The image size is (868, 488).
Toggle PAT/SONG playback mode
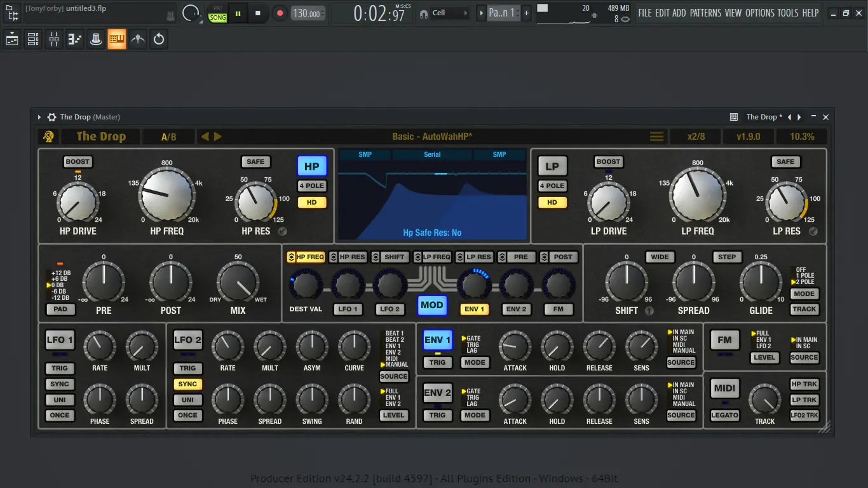point(218,13)
